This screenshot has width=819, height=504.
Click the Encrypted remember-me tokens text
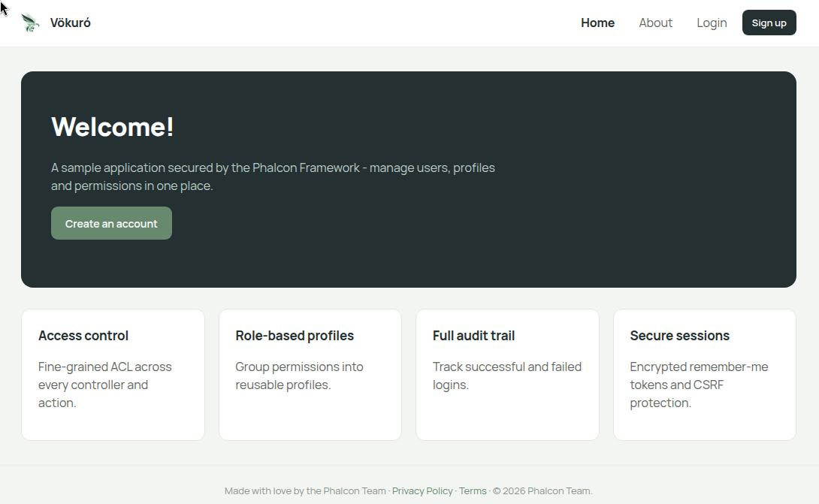point(699,385)
